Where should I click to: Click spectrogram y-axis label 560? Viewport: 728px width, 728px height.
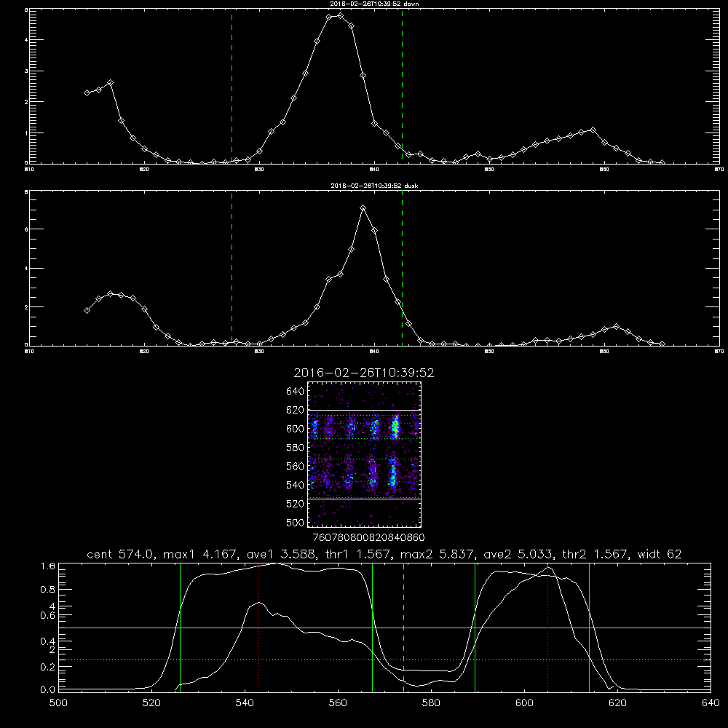[295, 466]
